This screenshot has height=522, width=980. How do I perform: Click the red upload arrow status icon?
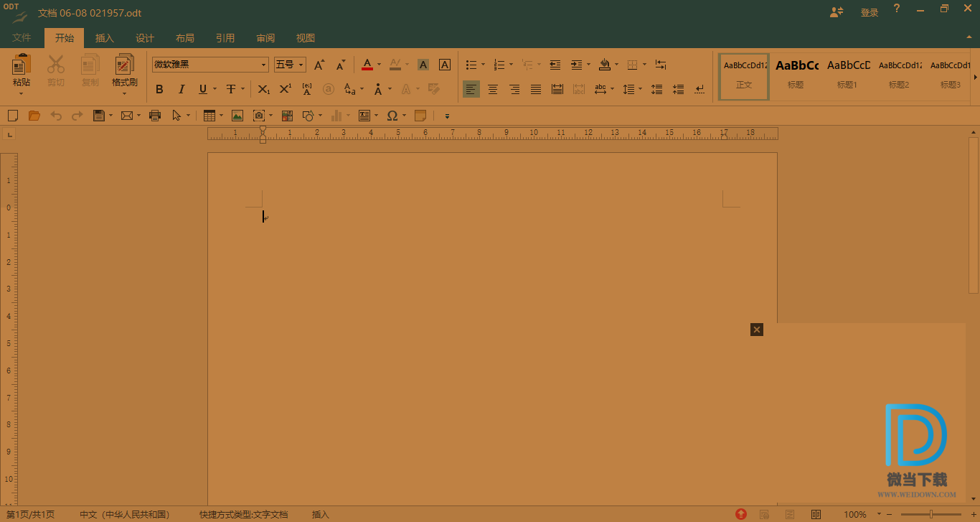tap(741, 514)
